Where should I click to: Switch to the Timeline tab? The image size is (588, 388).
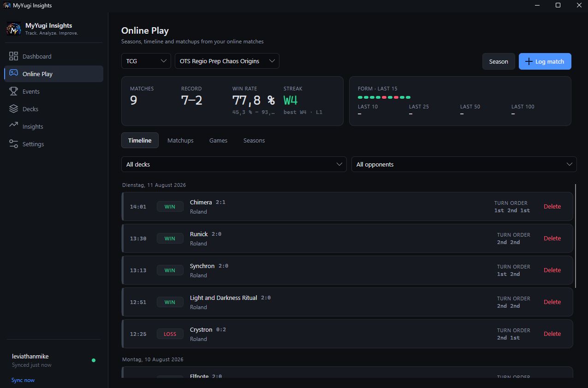(x=140, y=140)
